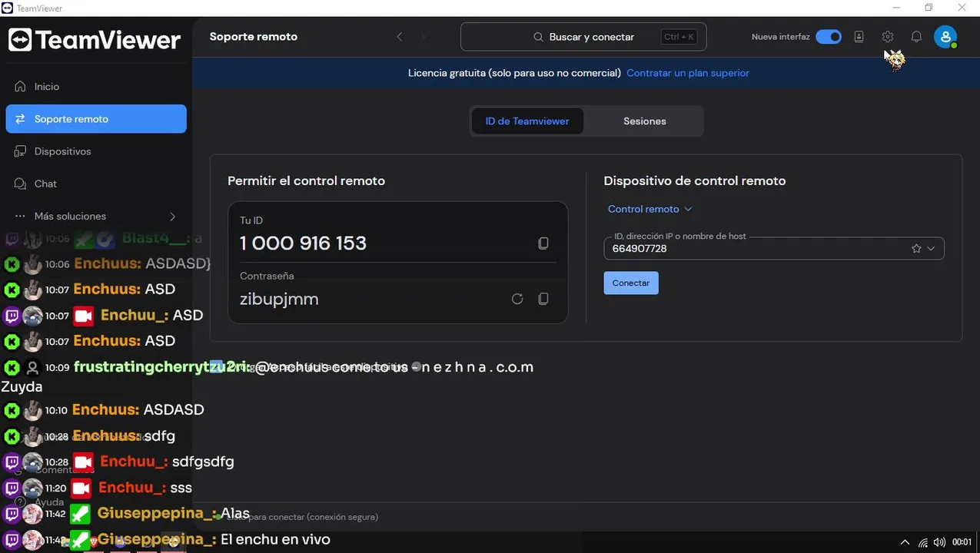
Task: Click the Dispositivo de control remoto heading
Action: tap(695, 181)
